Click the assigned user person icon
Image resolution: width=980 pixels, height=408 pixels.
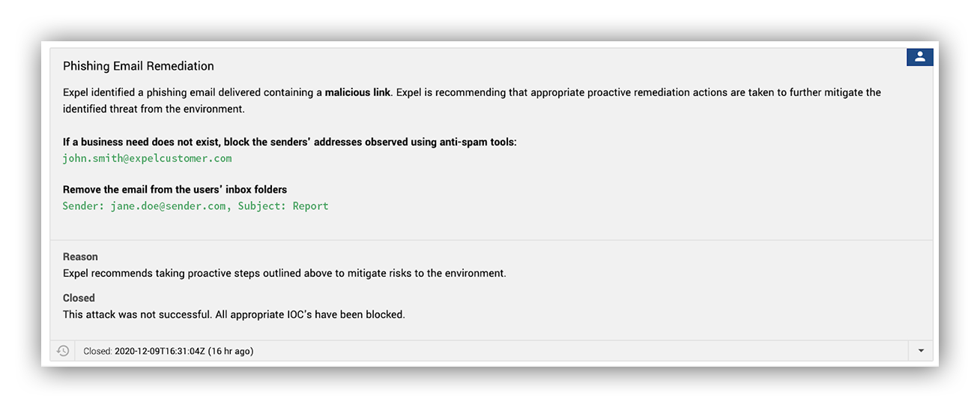[919, 56]
